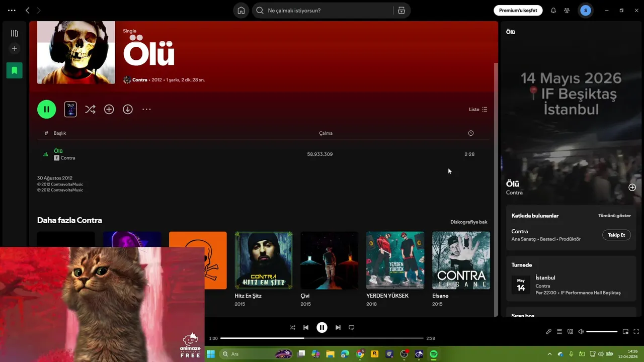Click the taskbar 'Ara' search box
The width and height of the screenshot is (644, 362).
(x=257, y=354)
